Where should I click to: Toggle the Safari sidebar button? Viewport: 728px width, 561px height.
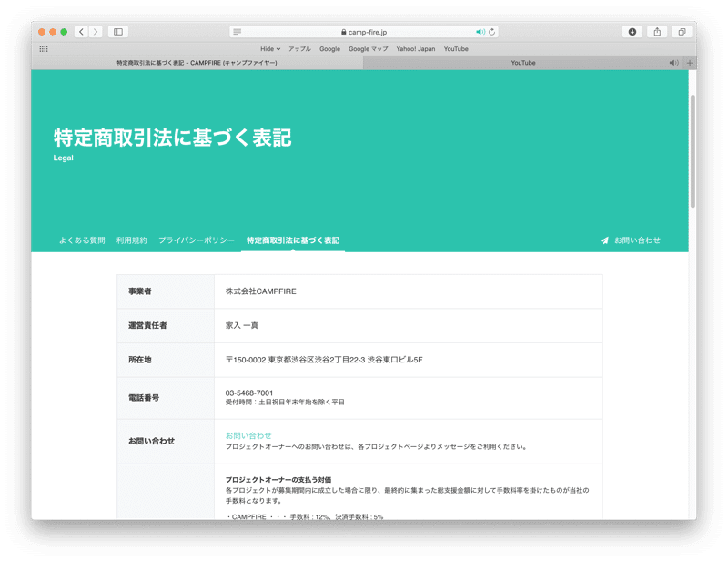(118, 32)
